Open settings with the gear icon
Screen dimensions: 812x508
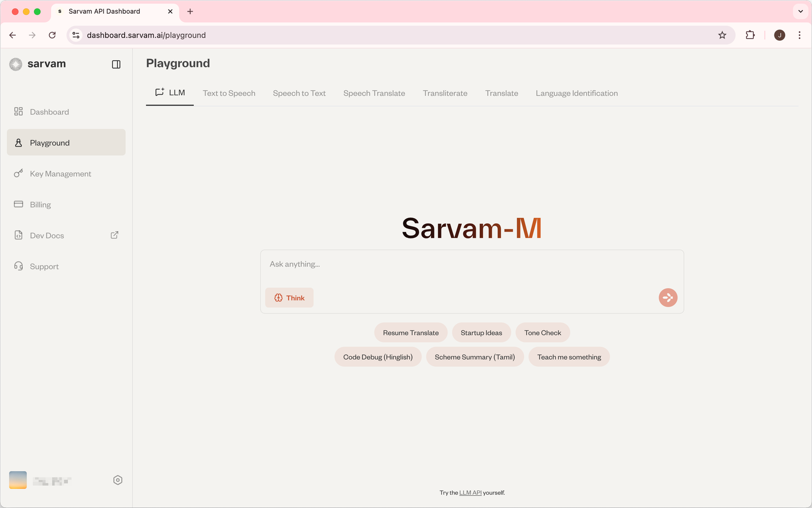(118, 480)
